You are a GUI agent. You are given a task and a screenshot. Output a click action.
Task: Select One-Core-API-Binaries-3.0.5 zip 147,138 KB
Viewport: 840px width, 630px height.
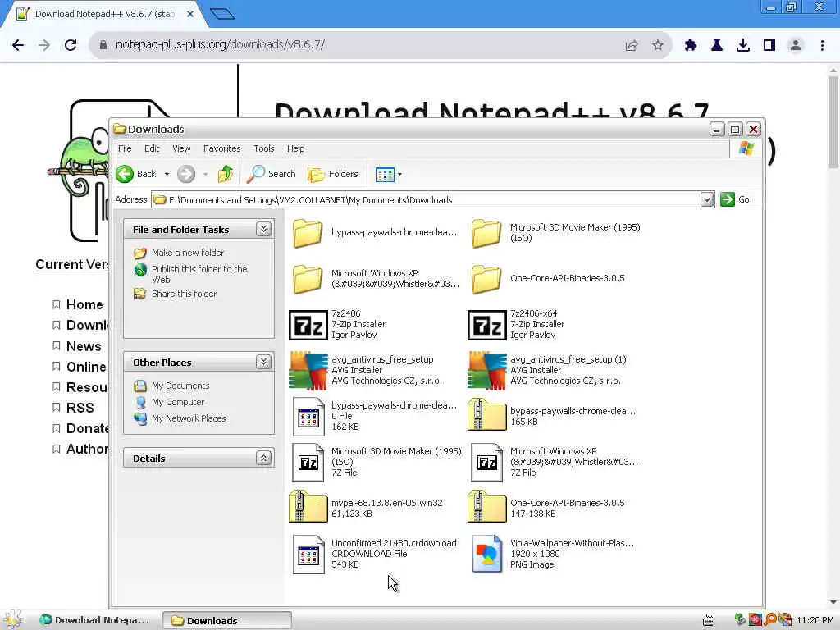coord(487,506)
